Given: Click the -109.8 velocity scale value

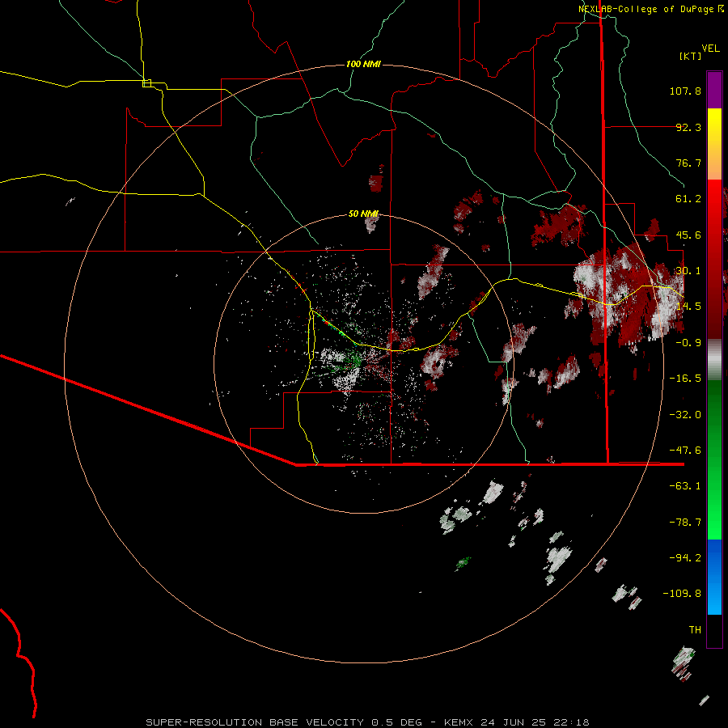Looking at the screenshot, I should tap(682, 594).
